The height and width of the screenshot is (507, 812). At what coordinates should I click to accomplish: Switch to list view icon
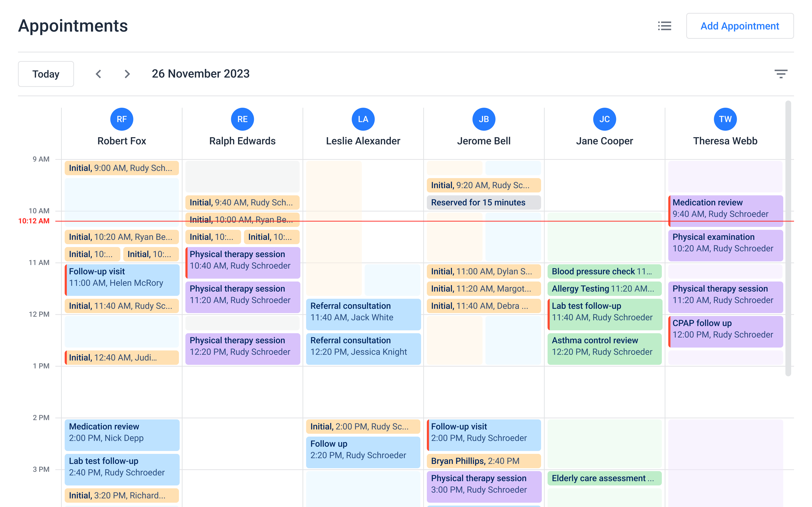click(664, 26)
